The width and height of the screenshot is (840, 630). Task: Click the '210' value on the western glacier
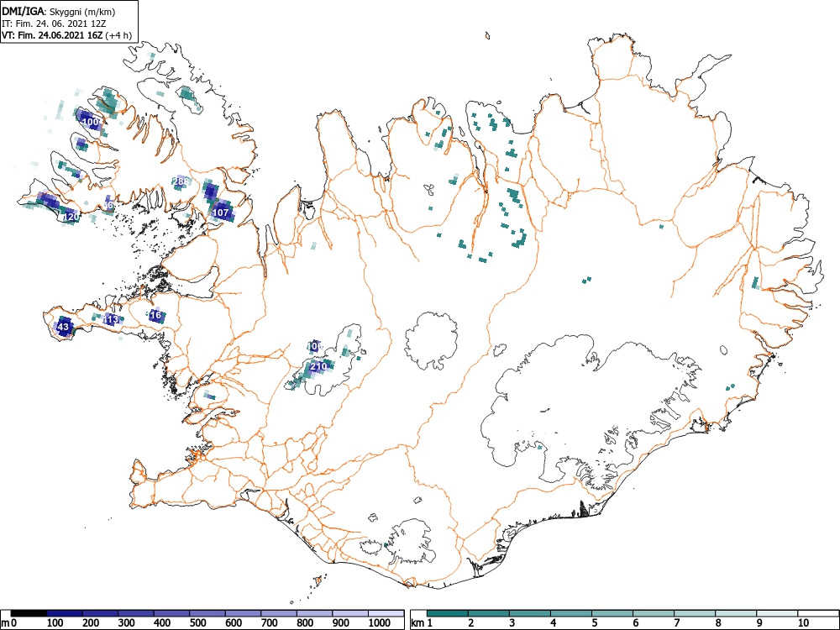pyautogui.click(x=318, y=366)
